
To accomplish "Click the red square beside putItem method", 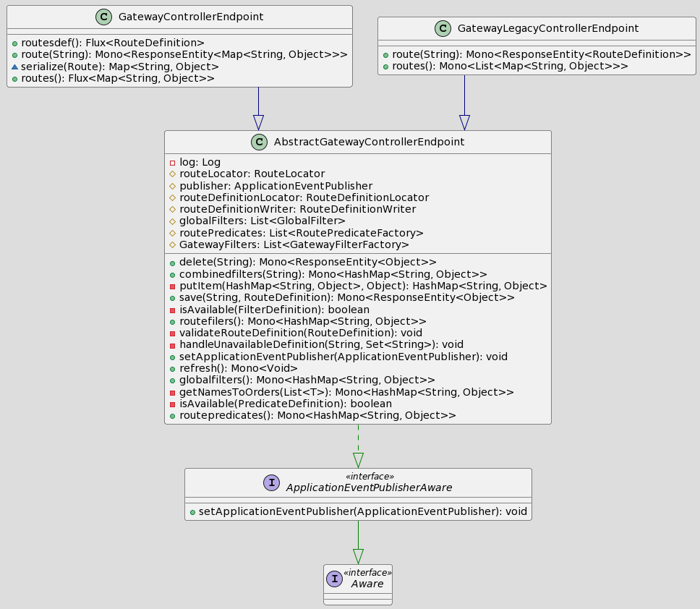I will click(x=172, y=286).
